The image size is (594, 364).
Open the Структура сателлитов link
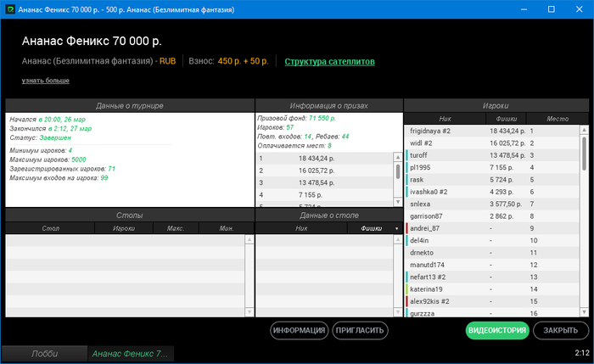coord(329,61)
